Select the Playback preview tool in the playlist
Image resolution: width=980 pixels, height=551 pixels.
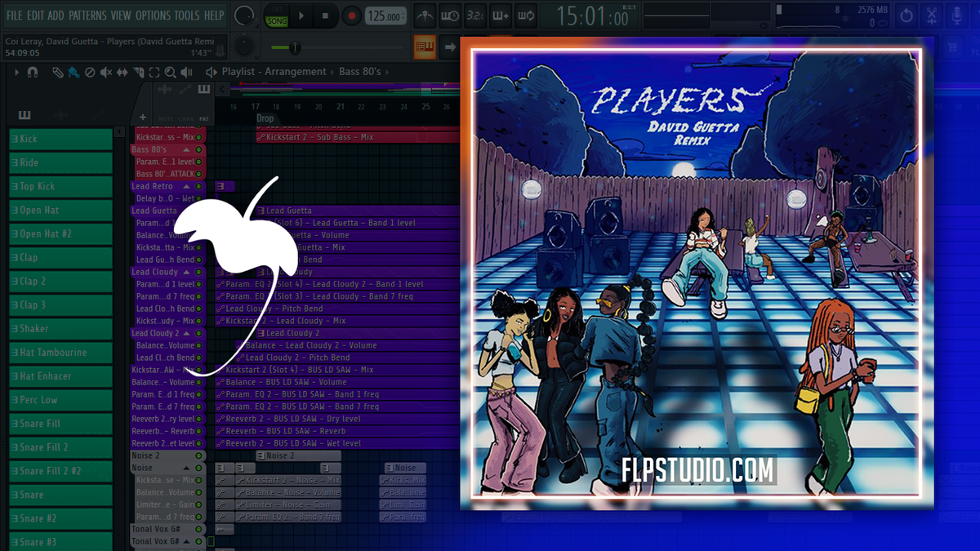(185, 72)
